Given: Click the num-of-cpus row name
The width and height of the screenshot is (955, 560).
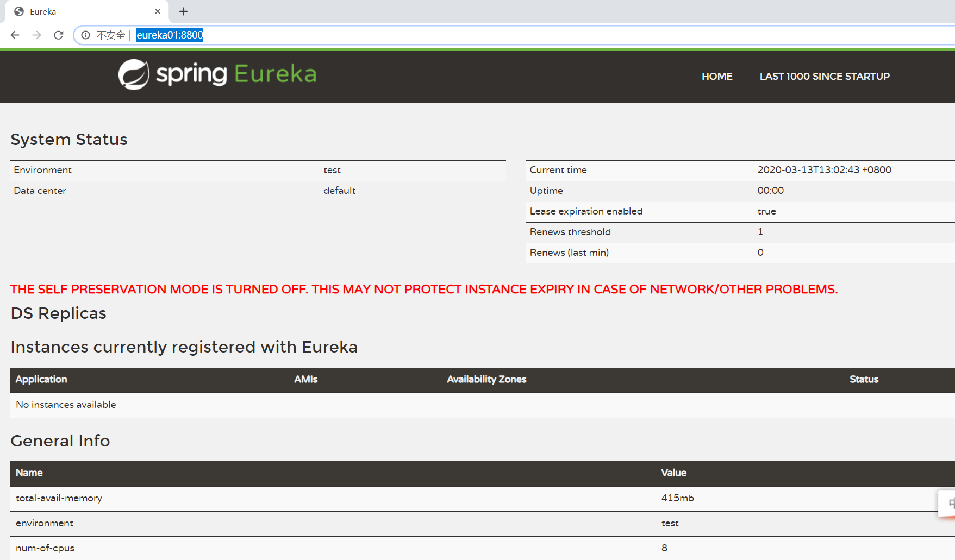Looking at the screenshot, I should tap(45, 548).
